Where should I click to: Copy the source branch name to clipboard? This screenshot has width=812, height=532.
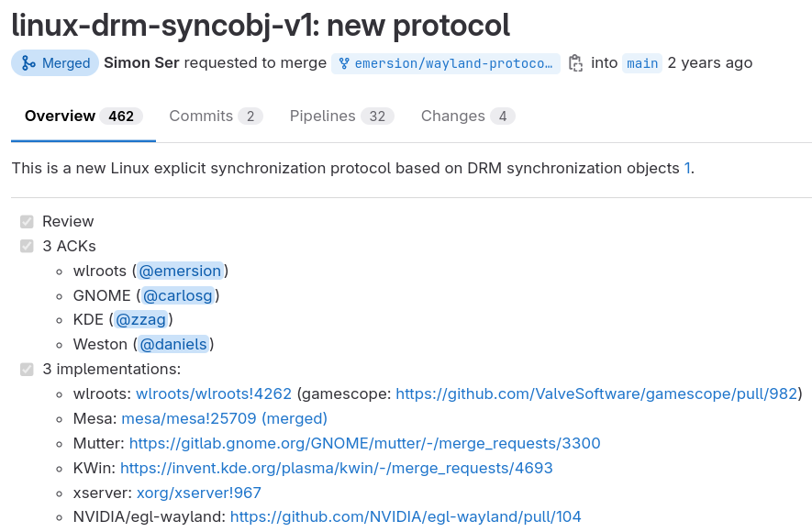coord(577,62)
